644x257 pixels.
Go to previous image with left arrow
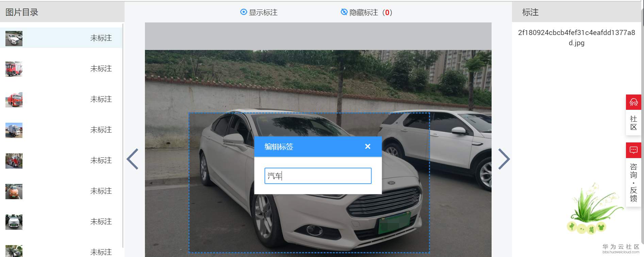click(132, 159)
